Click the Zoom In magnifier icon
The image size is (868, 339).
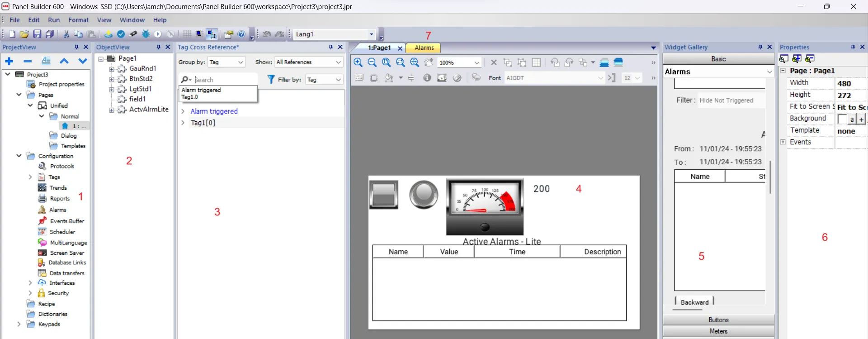click(358, 62)
